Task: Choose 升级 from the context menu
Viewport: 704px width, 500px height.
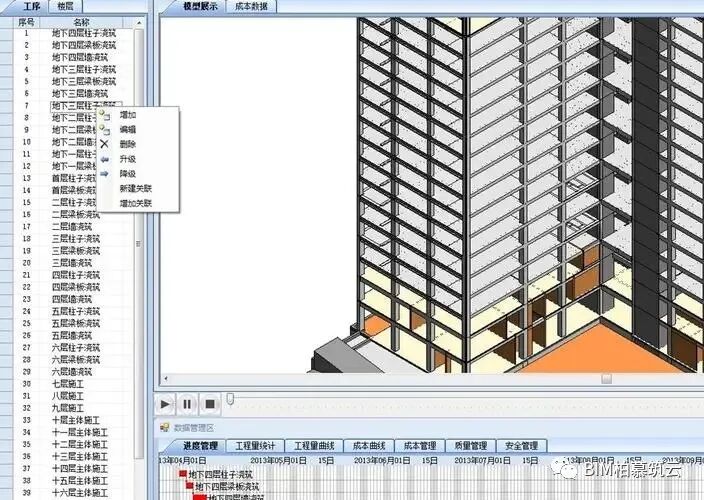Action: (x=128, y=159)
